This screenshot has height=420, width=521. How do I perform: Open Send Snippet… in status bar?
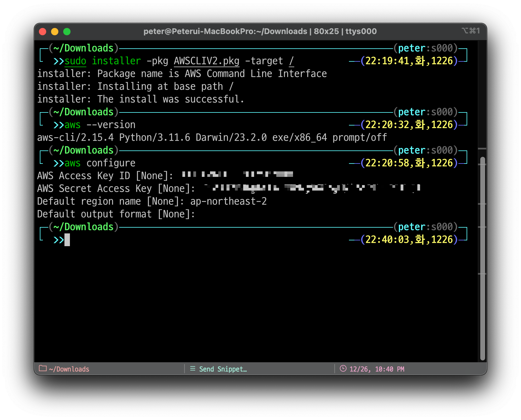point(223,369)
